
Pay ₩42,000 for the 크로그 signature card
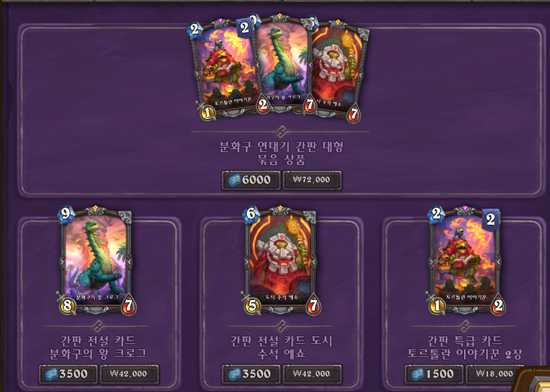129,374
